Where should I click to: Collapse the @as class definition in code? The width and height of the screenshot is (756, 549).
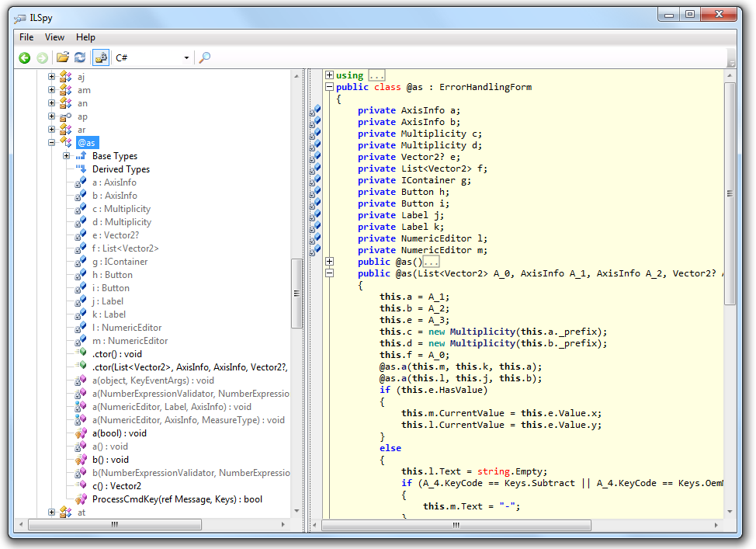coord(329,87)
